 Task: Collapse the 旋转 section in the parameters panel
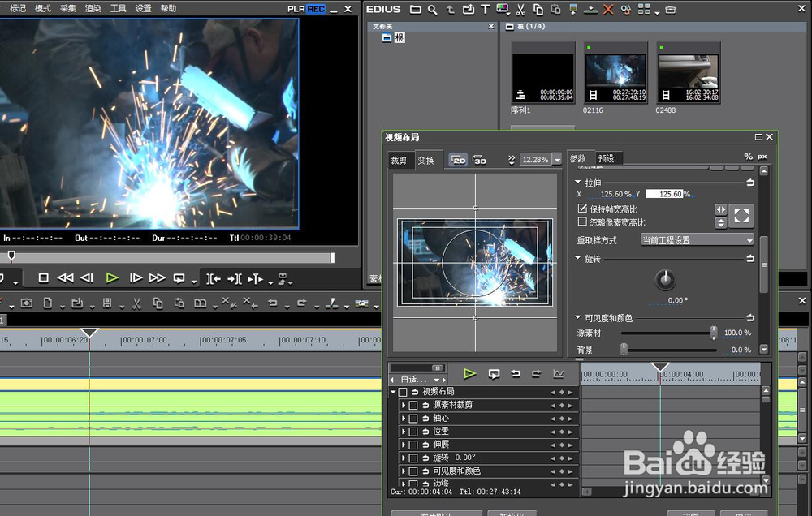[x=578, y=258]
